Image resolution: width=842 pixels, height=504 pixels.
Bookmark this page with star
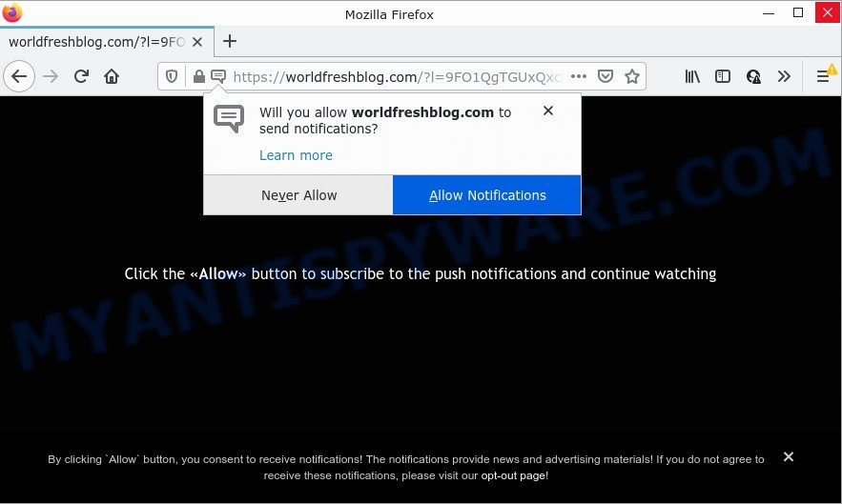click(x=632, y=77)
